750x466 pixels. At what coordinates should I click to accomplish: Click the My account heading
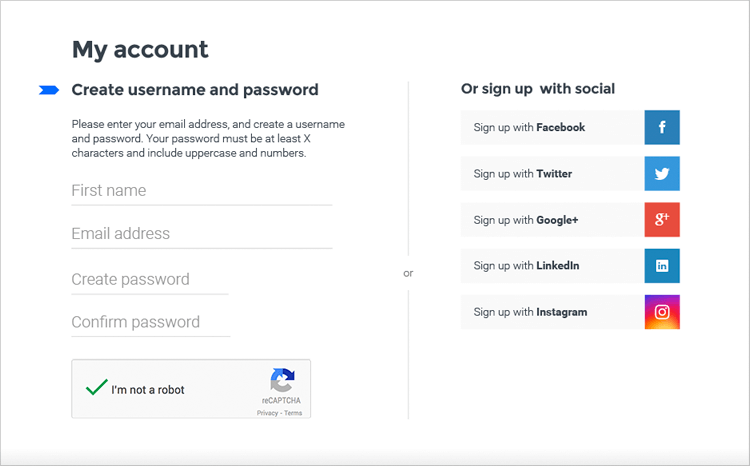[x=140, y=49]
